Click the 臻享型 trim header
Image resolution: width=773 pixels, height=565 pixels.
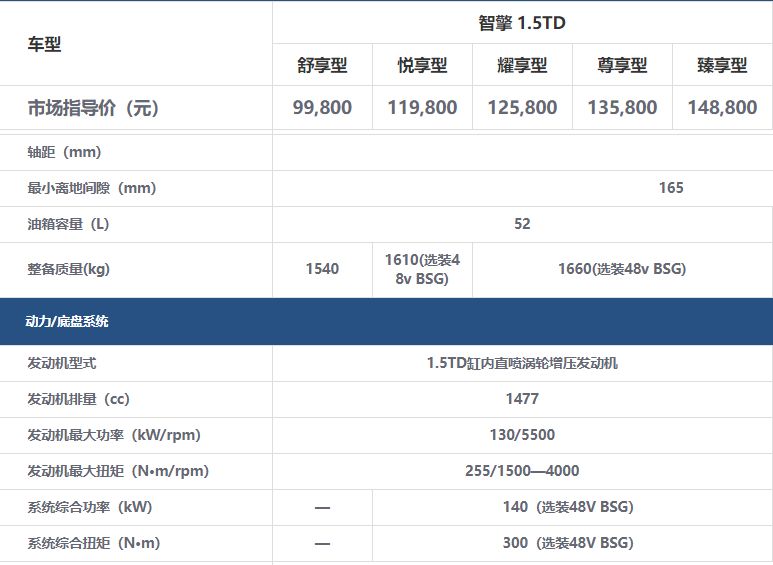tap(723, 65)
